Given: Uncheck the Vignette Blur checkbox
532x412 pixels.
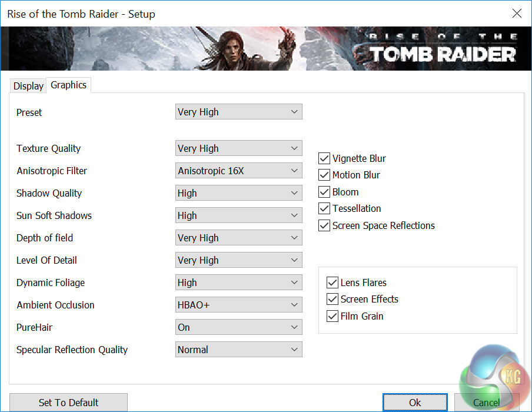Looking at the screenshot, I should (324, 158).
